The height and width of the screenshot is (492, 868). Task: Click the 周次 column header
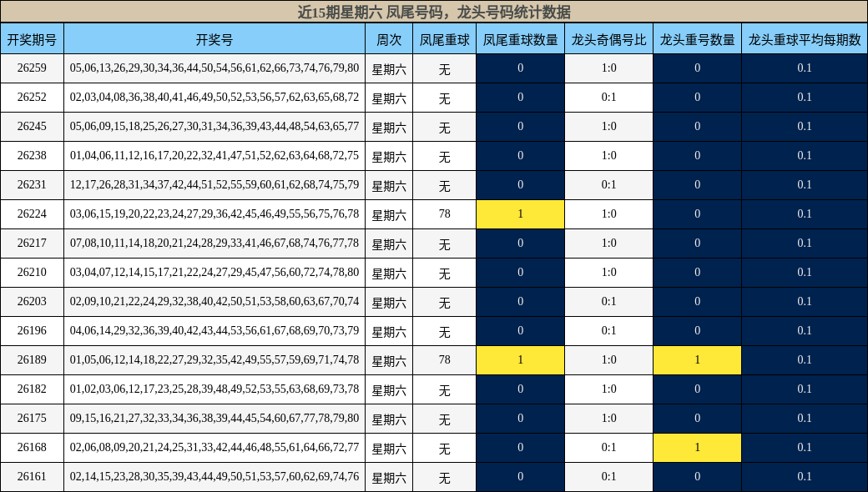click(x=389, y=39)
